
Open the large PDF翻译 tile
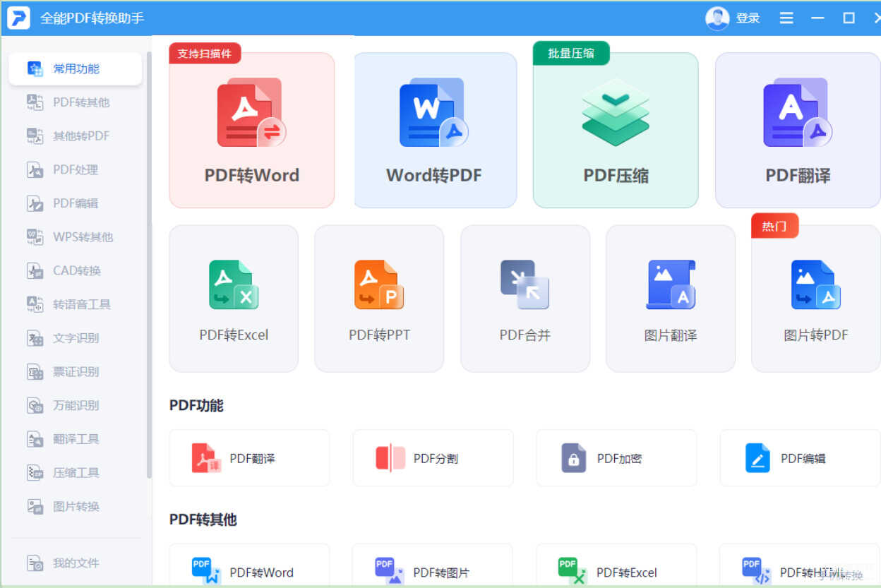tap(798, 131)
